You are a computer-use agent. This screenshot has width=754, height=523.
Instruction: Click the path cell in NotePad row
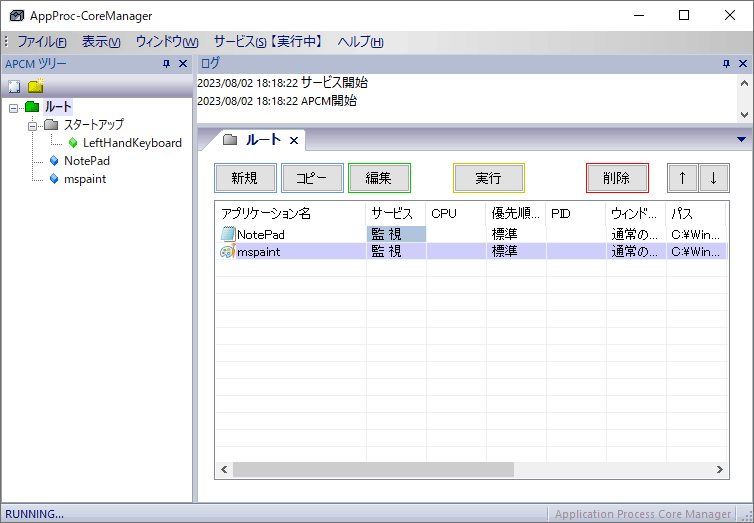(696, 234)
